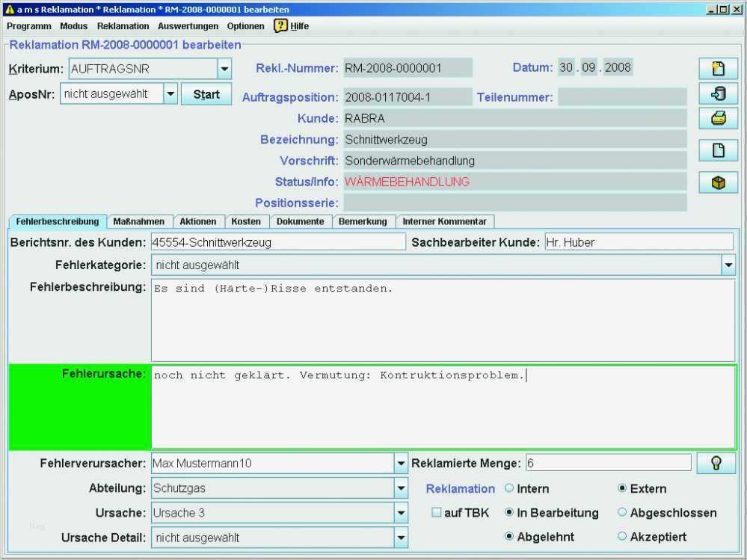Open the Reklamation menu
This screenshot has width=747, height=560.
pyautogui.click(x=123, y=26)
